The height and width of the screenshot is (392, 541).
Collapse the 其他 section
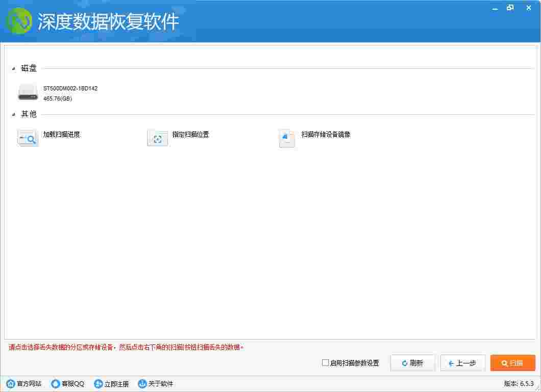[14, 114]
